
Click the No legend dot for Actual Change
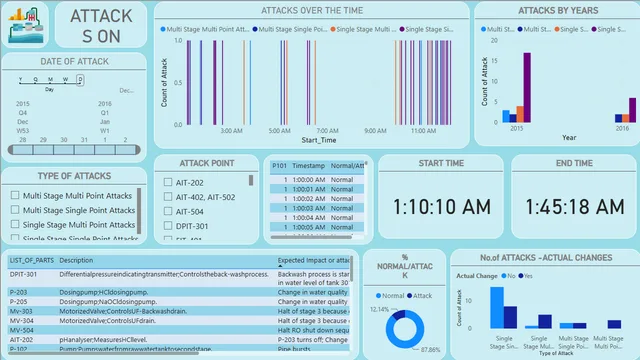tap(504, 276)
